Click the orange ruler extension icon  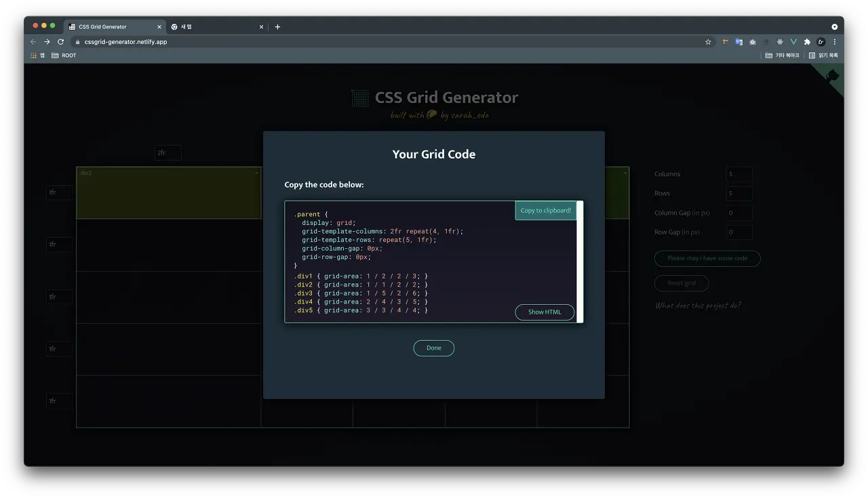click(726, 42)
